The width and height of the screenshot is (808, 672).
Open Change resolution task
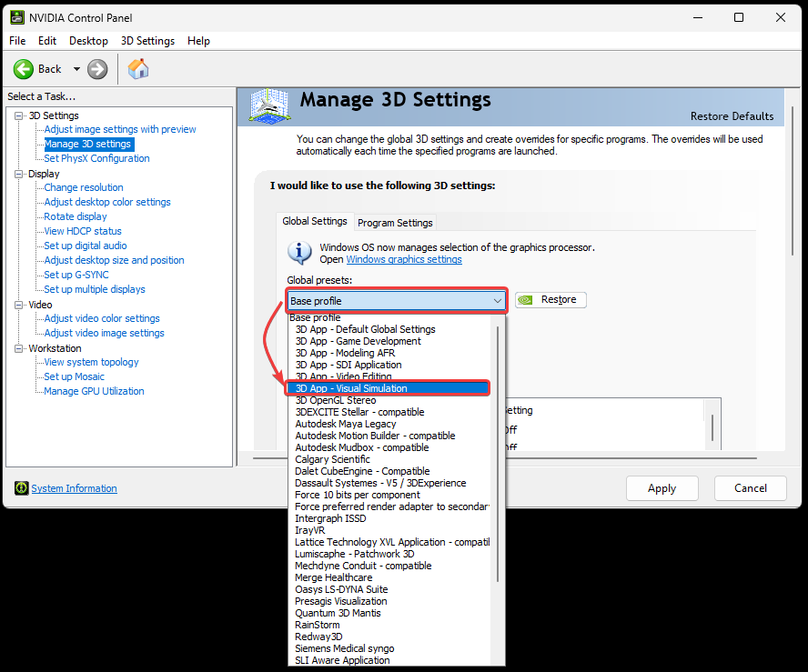84,187
